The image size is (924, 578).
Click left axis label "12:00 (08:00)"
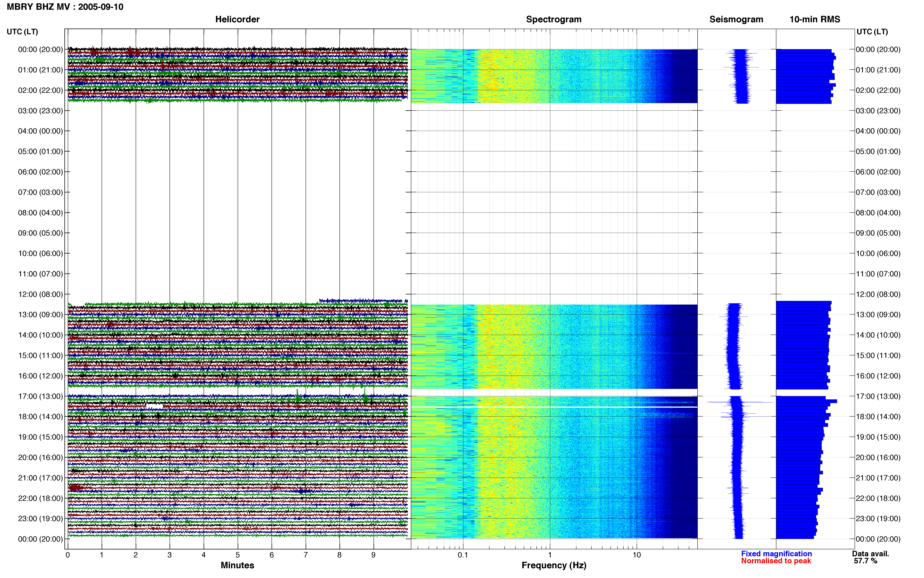(x=41, y=294)
